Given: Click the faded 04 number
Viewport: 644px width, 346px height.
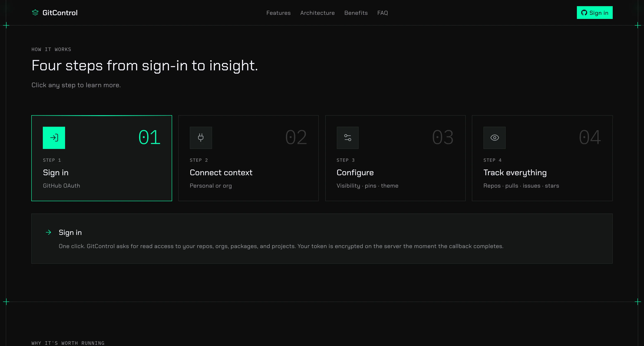Looking at the screenshot, I should pyautogui.click(x=590, y=137).
